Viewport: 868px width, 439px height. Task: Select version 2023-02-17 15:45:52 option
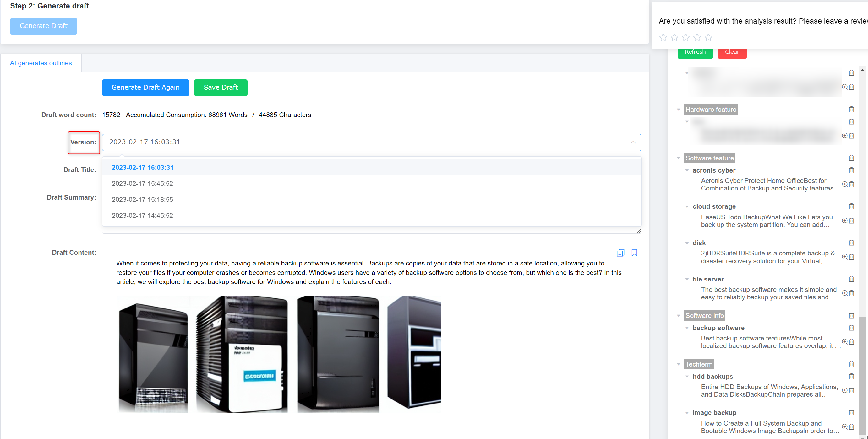click(x=372, y=184)
